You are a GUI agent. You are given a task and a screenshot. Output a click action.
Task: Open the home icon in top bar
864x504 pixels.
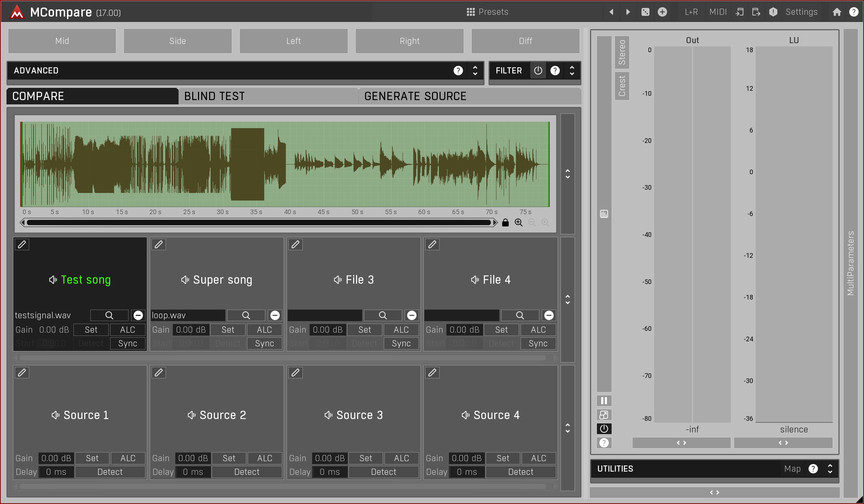point(837,12)
